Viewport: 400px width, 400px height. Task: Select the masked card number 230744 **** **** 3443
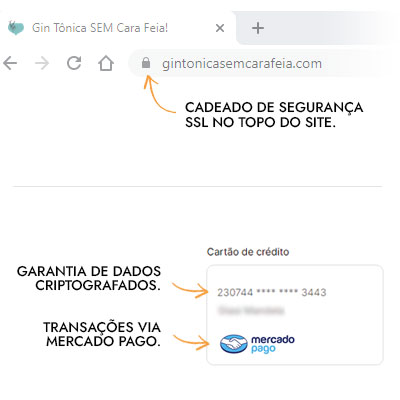point(271,292)
